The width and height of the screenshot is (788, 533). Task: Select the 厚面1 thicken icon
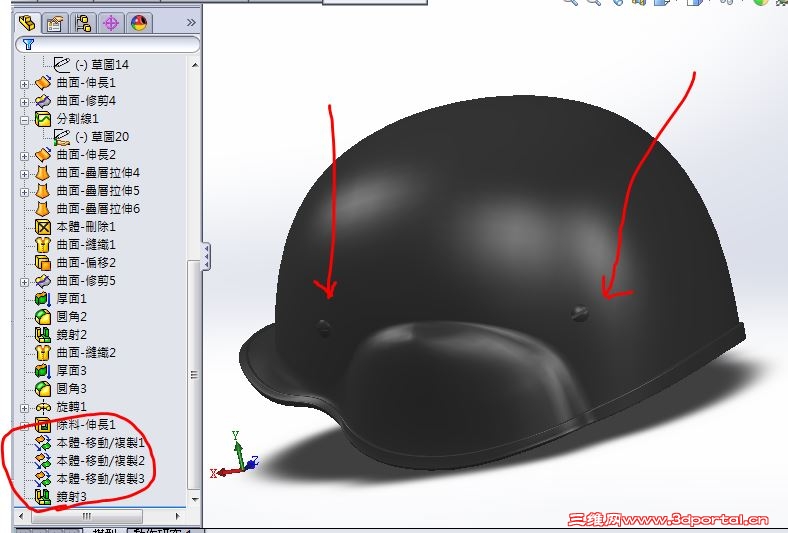pyautogui.click(x=43, y=298)
